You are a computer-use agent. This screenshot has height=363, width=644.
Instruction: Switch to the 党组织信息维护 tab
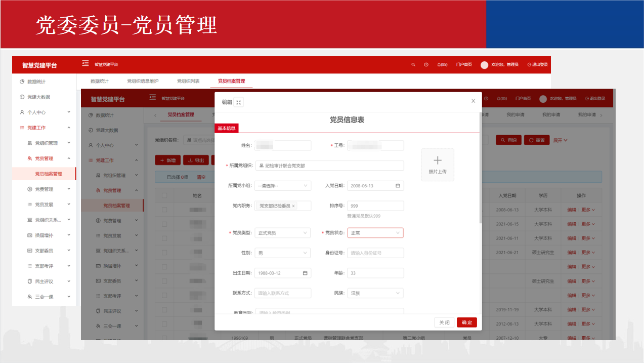(143, 81)
